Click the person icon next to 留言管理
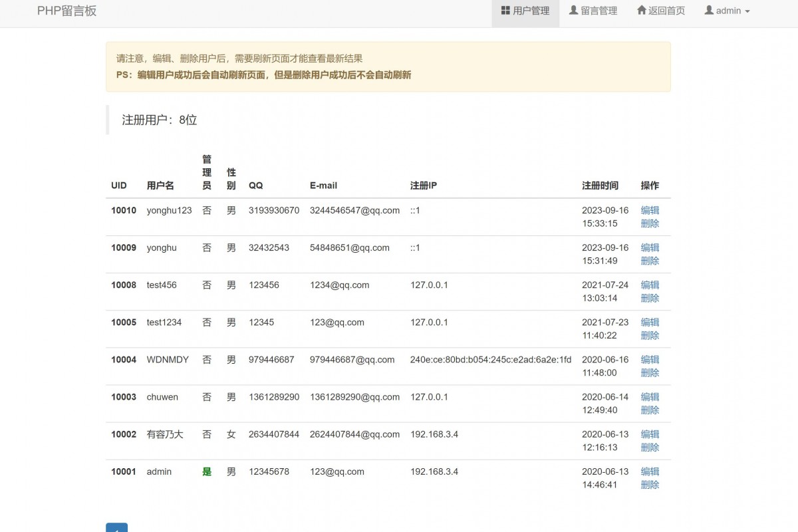 (572, 11)
